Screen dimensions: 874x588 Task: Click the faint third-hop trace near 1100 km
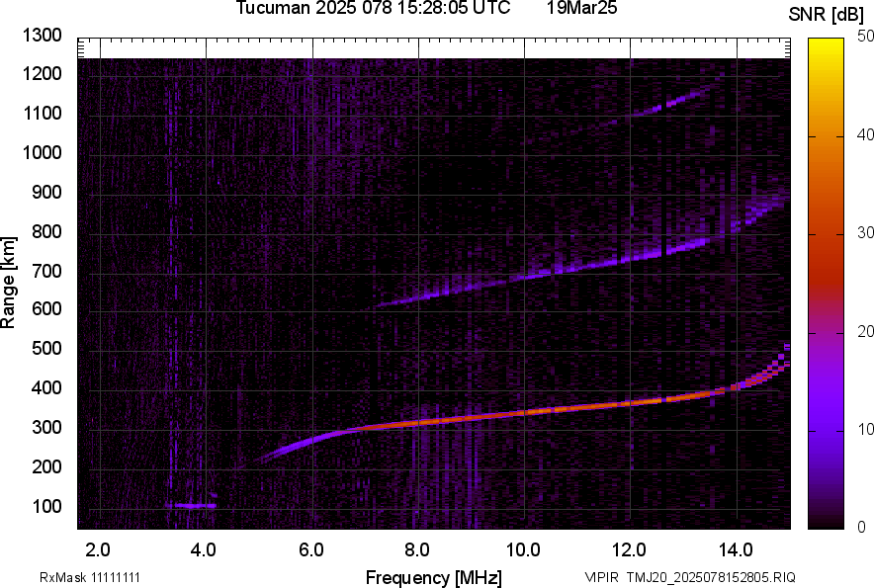663,106
